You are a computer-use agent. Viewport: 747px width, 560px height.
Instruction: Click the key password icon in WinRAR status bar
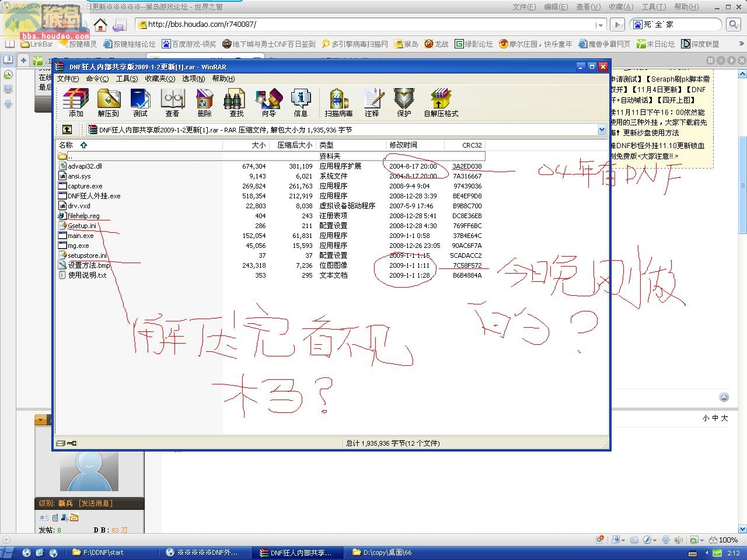tap(72, 443)
